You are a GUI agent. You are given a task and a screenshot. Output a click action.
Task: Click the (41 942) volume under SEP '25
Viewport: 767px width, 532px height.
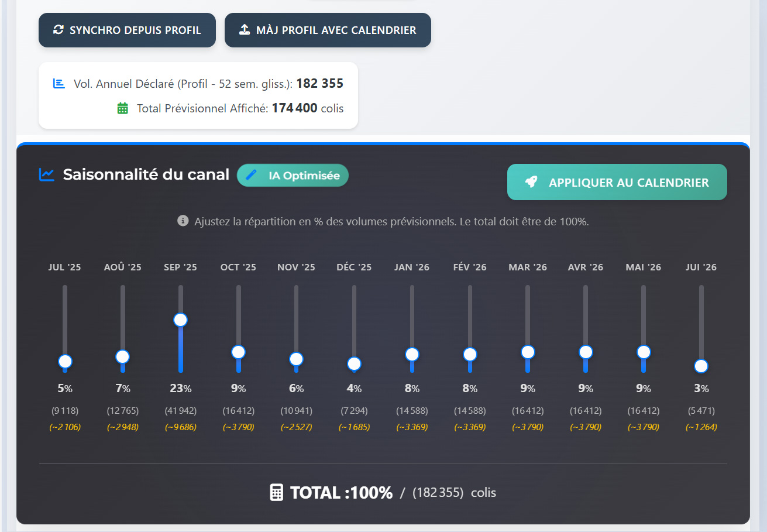click(180, 411)
